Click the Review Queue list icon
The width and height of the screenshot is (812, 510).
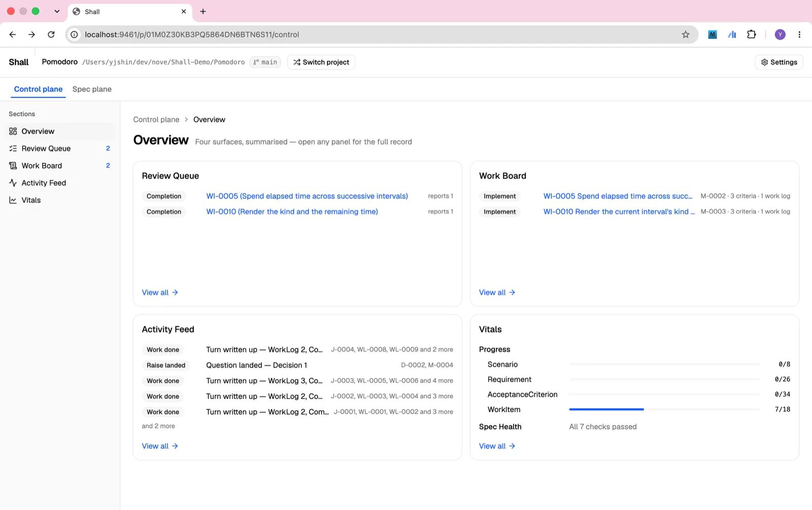[13, 148]
